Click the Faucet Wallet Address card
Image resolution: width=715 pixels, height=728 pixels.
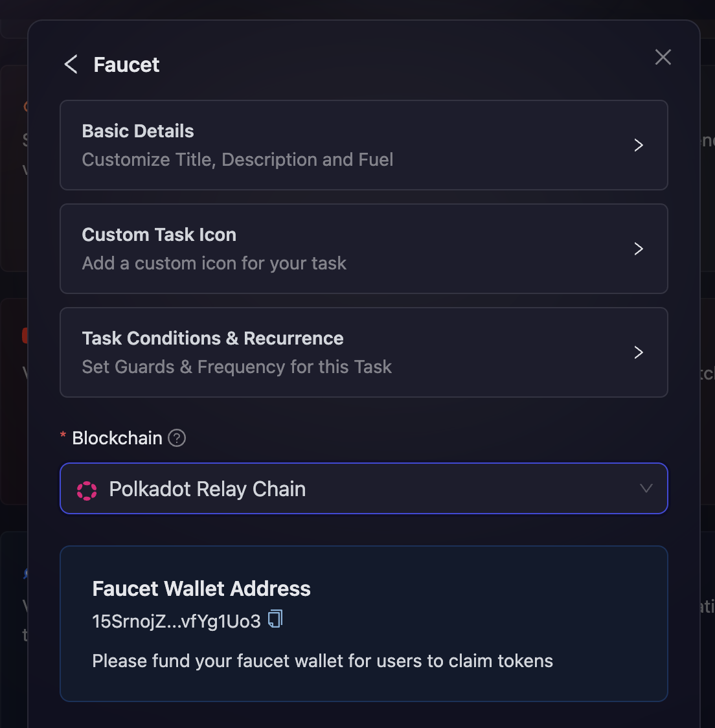coord(363,623)
